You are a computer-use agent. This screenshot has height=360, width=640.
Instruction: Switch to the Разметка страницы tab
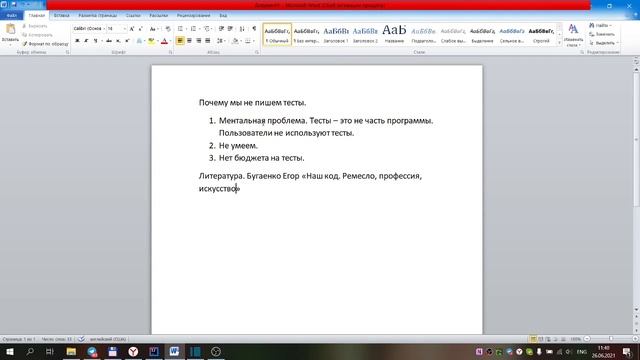(x=98, y=16)
